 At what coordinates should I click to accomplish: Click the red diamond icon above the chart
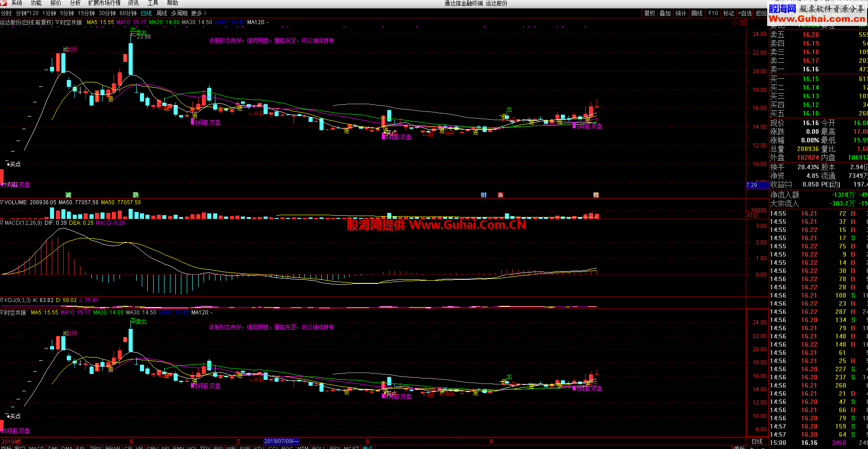pos(735,22)
